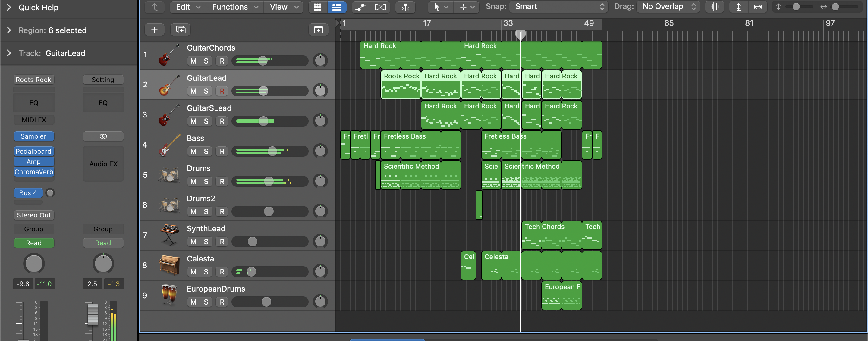Click the Duplicate Track icon
868x341 pixels.
[x=181, y=30]
